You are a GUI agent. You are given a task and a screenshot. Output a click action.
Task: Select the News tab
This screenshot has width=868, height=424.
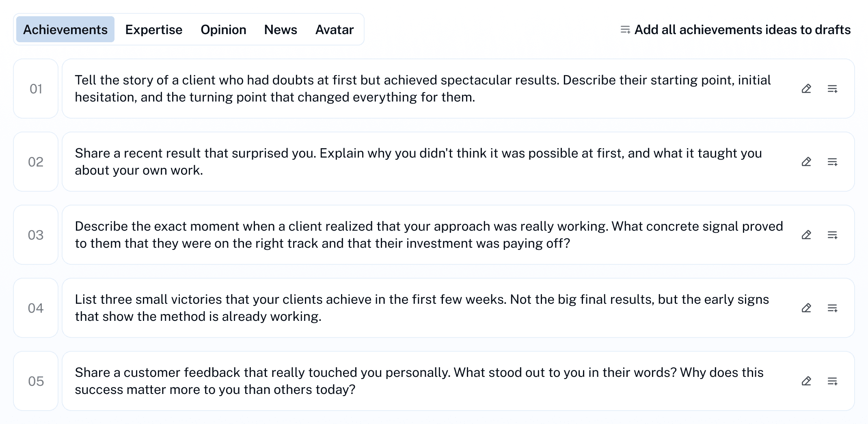coord(281,30)
